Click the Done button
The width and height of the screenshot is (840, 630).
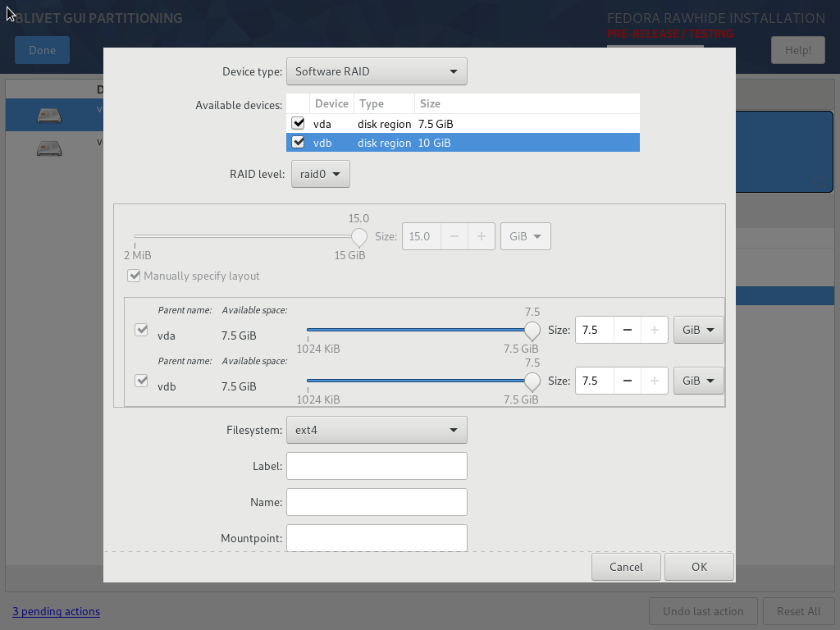pyautogui.click(x=43, y=50)
